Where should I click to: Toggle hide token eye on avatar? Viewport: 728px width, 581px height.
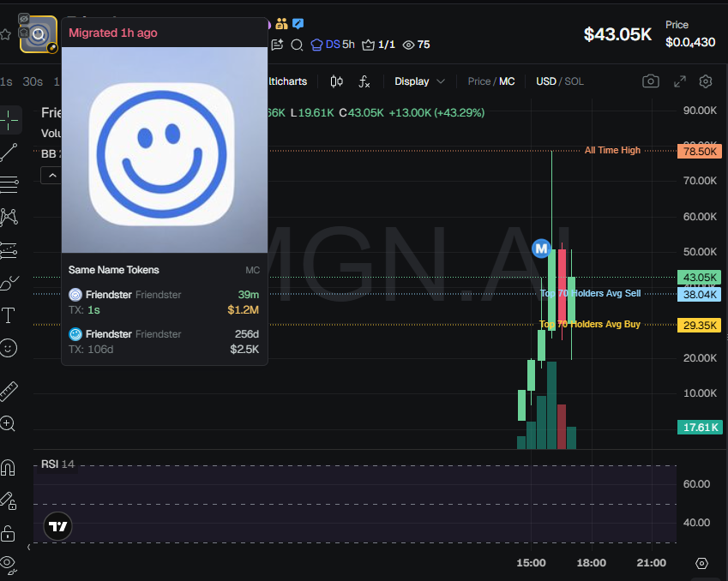pyautogui.click(x=24, y=19)
